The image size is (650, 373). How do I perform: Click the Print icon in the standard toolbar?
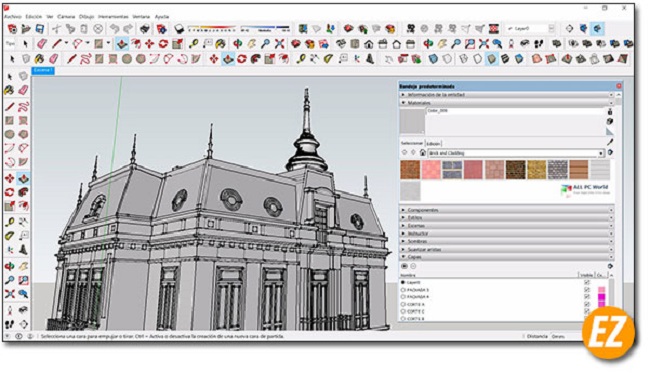coord(144,29)
